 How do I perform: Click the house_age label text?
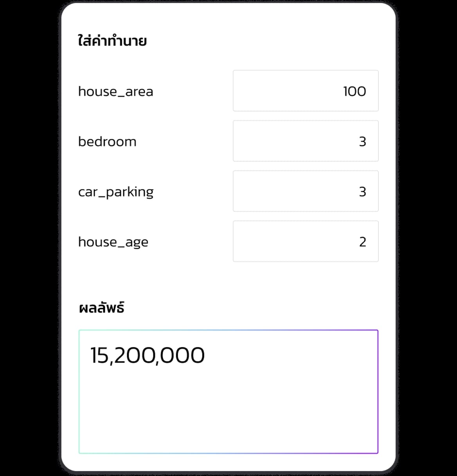pos(113,242)
